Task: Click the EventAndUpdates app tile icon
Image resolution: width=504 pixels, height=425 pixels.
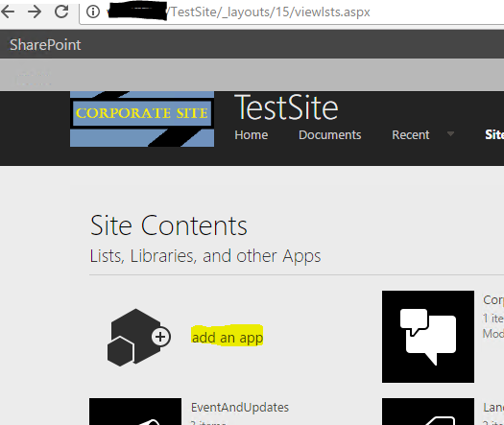Action: point(135,412)
